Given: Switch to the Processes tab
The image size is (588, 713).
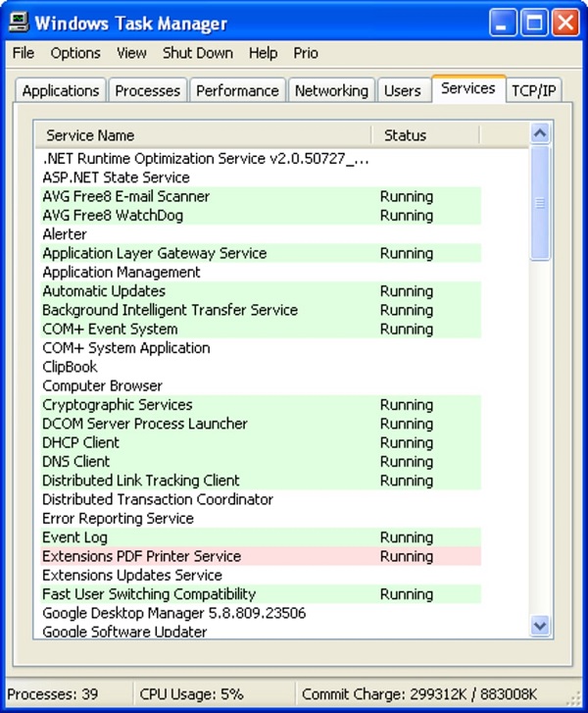Looking at the screenshot, I should click(x=148, y=90).
